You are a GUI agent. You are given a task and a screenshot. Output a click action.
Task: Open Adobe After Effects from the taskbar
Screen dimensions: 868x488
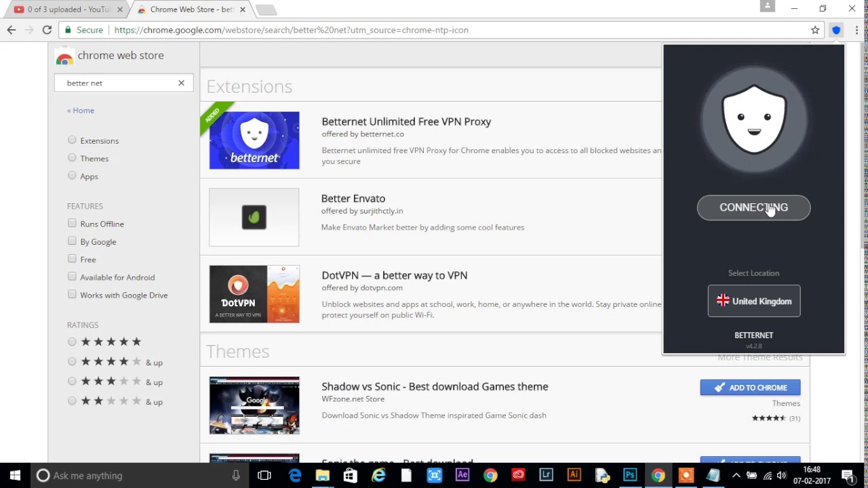(462, 475)
